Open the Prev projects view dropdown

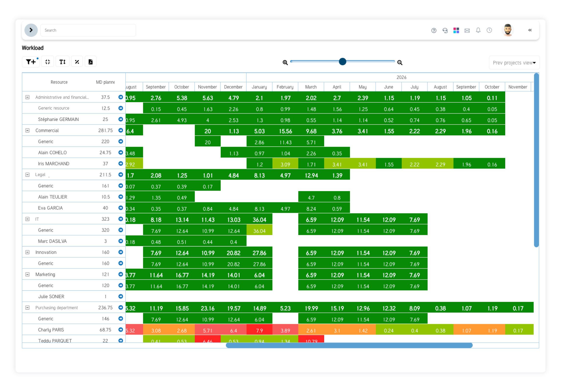514,62
